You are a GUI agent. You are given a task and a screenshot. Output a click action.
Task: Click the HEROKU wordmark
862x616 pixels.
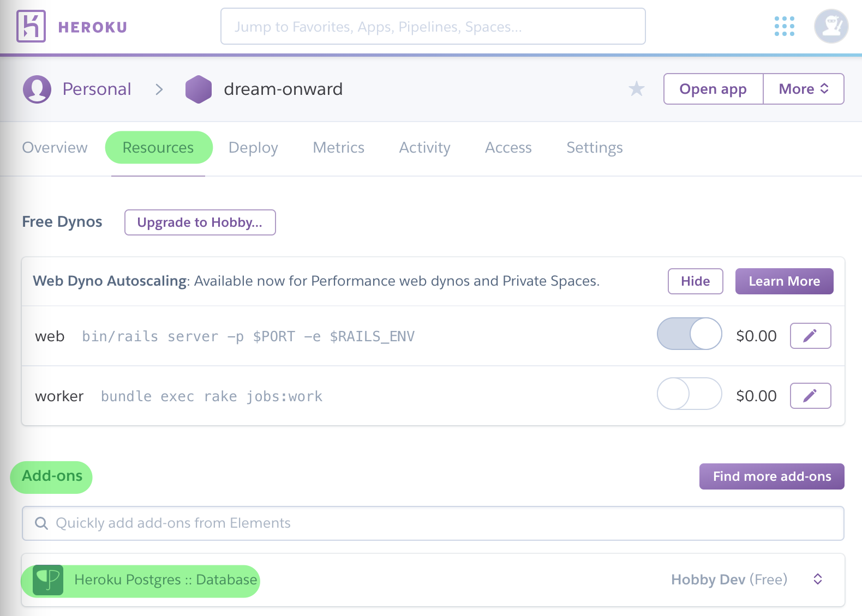point(93,27)
